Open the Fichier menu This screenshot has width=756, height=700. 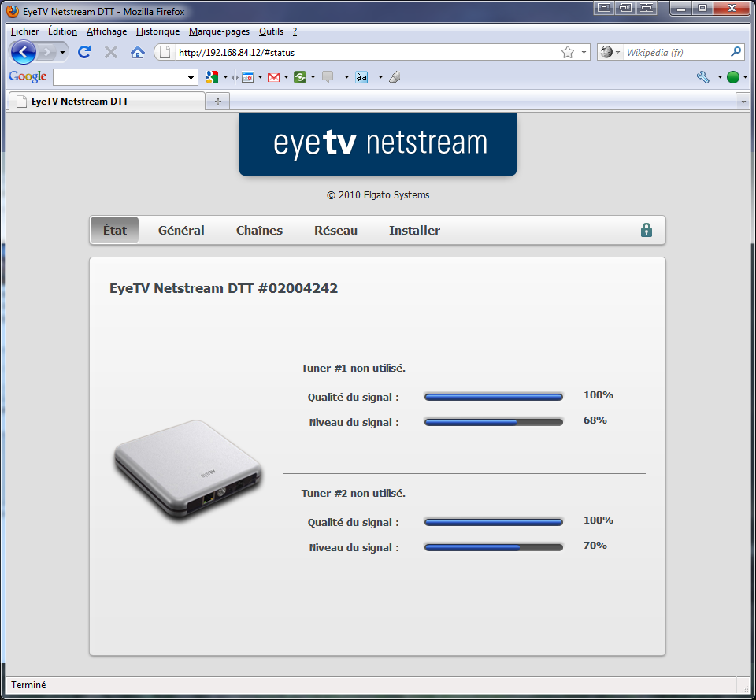(24, 31)
